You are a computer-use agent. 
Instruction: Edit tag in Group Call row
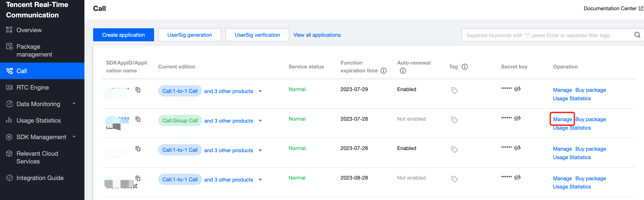click(x=454, y=120)
